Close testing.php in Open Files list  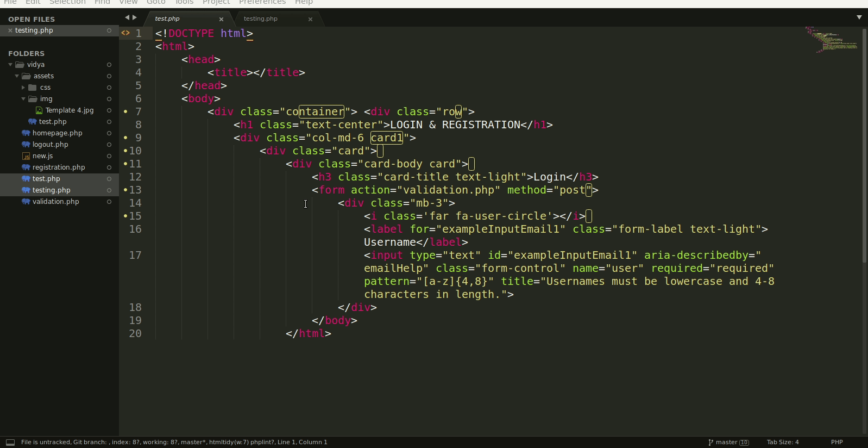pos(10,30)
